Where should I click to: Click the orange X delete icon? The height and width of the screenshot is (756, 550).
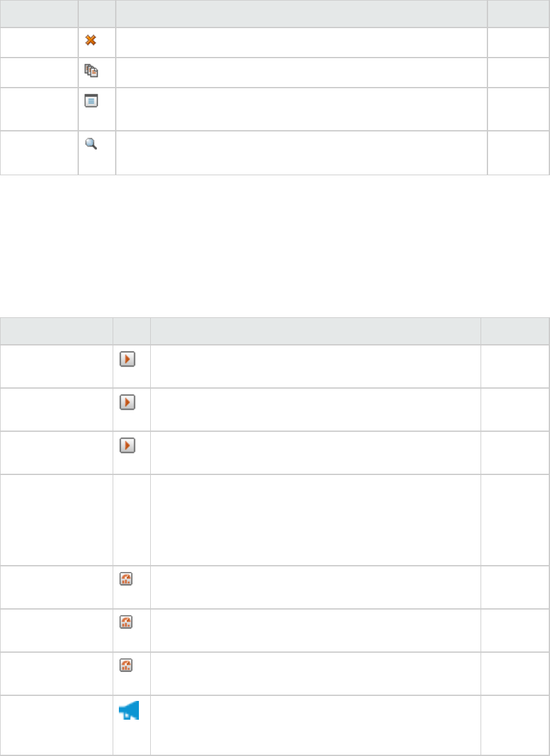click(x=91, y=39)
